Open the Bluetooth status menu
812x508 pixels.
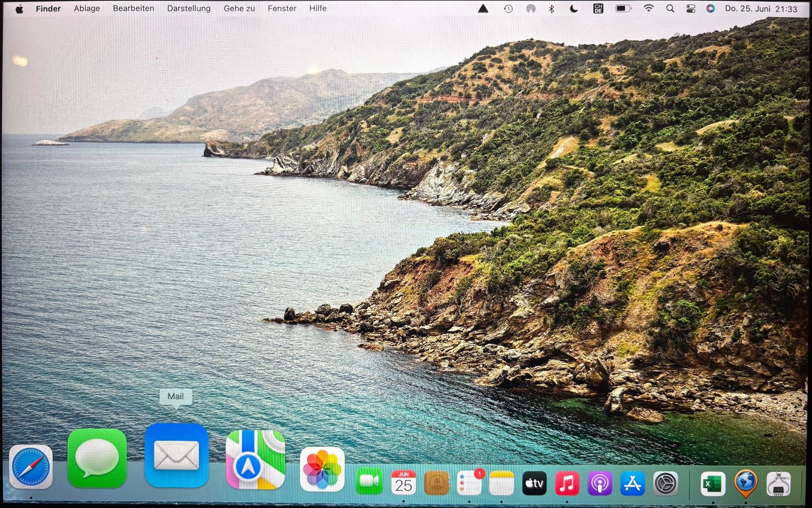551,9
